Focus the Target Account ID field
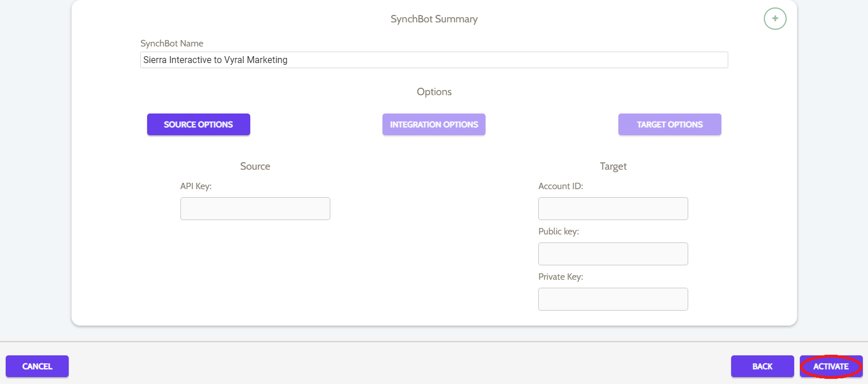868x384 pixels. (613, 209)
